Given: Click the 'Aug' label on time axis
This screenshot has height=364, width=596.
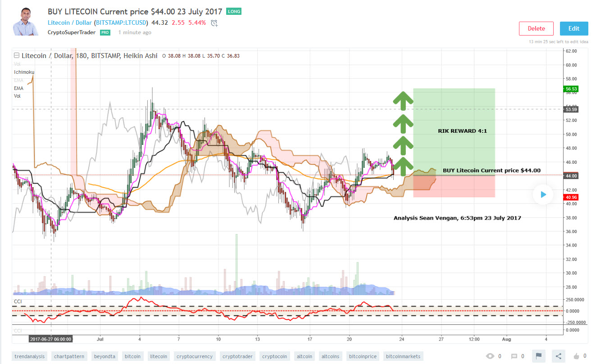Looking at the screenshot, I should coord(506,339).
